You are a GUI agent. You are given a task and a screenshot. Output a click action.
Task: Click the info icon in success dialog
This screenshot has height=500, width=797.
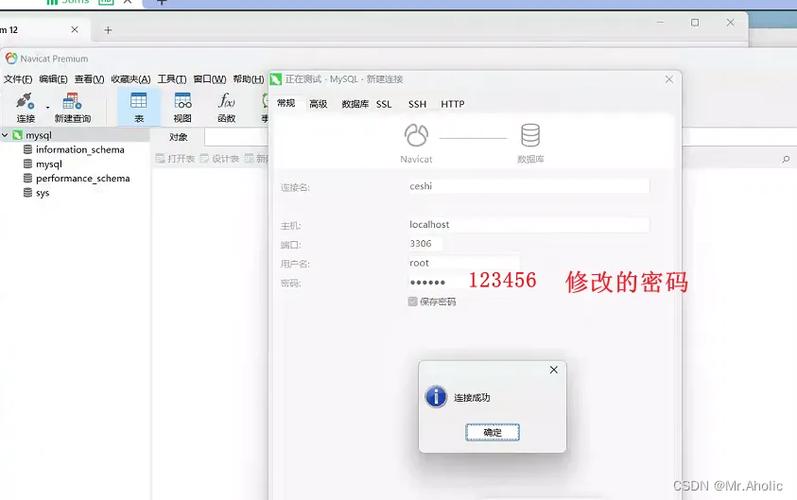click(436, 397)
